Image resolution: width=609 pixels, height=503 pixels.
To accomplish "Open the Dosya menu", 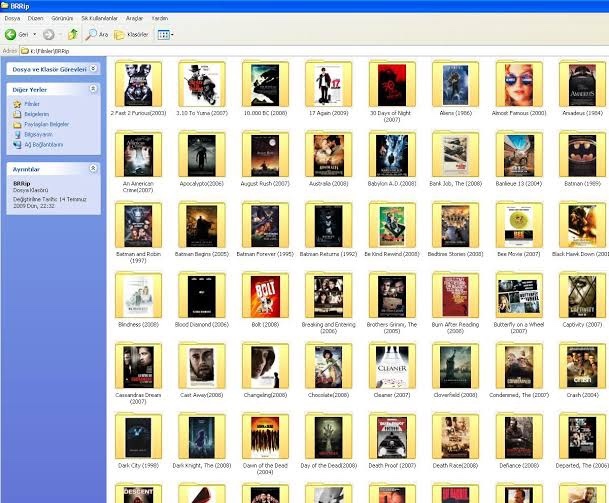I will pyautogui.click(x=12, y=18).
